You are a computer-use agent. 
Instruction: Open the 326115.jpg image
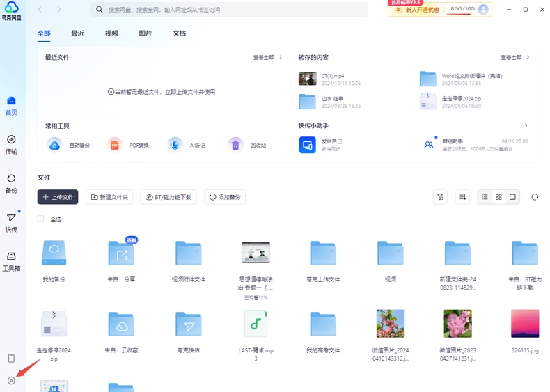[525, 324]
